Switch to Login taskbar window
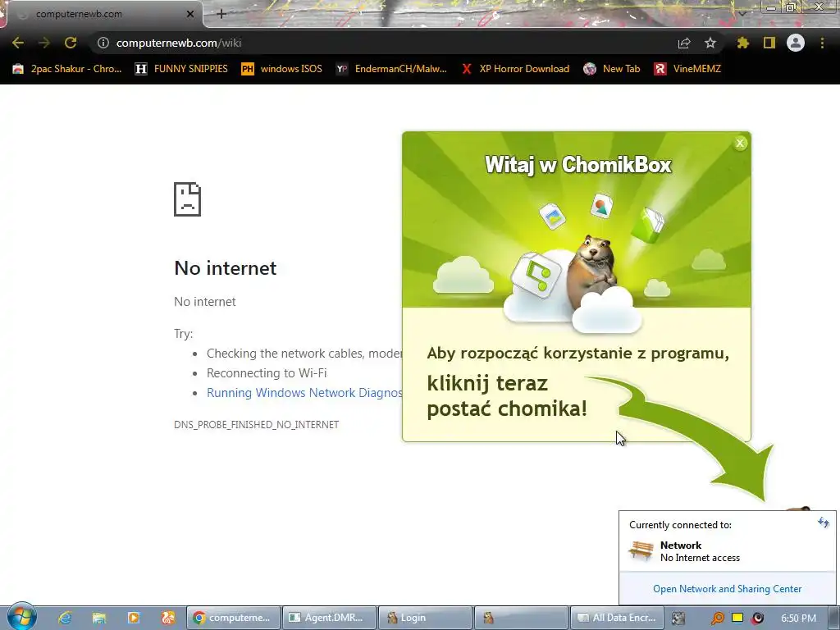Image resolution: width=840 pixels, height=630 pixels. 426,618
